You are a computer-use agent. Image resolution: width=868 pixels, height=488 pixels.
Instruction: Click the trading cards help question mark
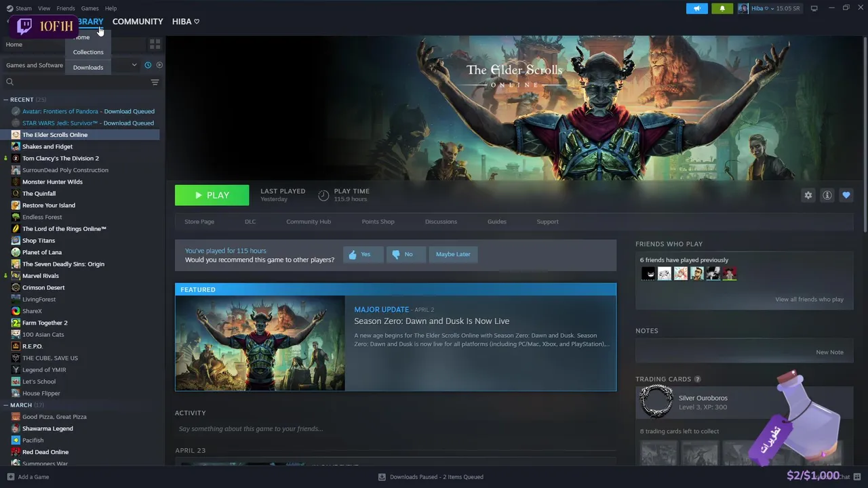click(x=697, y=379)
